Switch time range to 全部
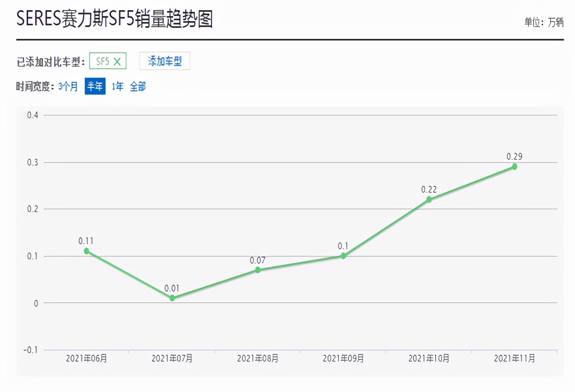Screen dimensions: 575x392 click(138, 87)
